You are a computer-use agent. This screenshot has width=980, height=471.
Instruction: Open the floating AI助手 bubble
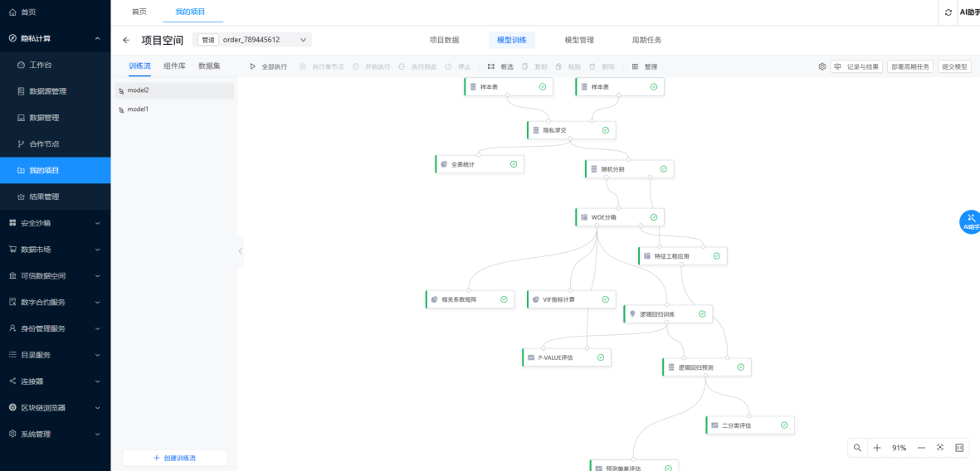pyautogui.click(x=970, y=222)
